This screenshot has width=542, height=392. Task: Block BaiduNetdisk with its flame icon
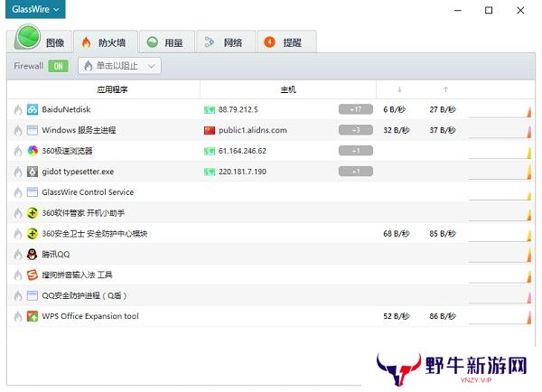point(18,110)
